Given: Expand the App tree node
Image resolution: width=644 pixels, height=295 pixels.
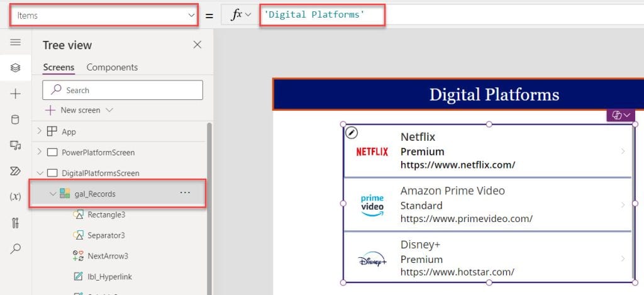Looking at the screenshot, I should pos(40,131).
